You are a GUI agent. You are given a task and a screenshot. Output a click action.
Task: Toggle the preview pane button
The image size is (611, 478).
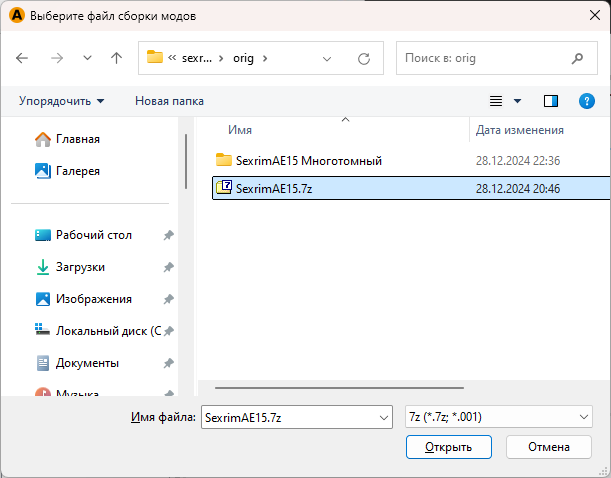click(550, 101)
